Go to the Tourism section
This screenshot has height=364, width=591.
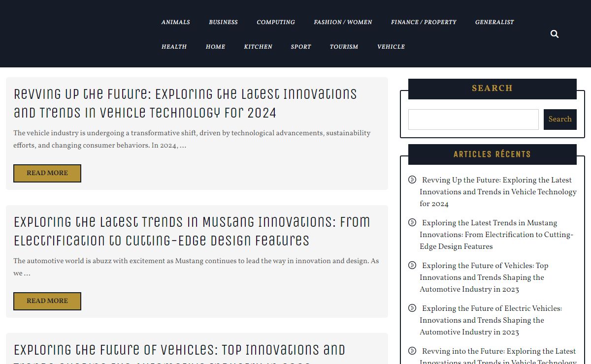[x=344, y=47]
